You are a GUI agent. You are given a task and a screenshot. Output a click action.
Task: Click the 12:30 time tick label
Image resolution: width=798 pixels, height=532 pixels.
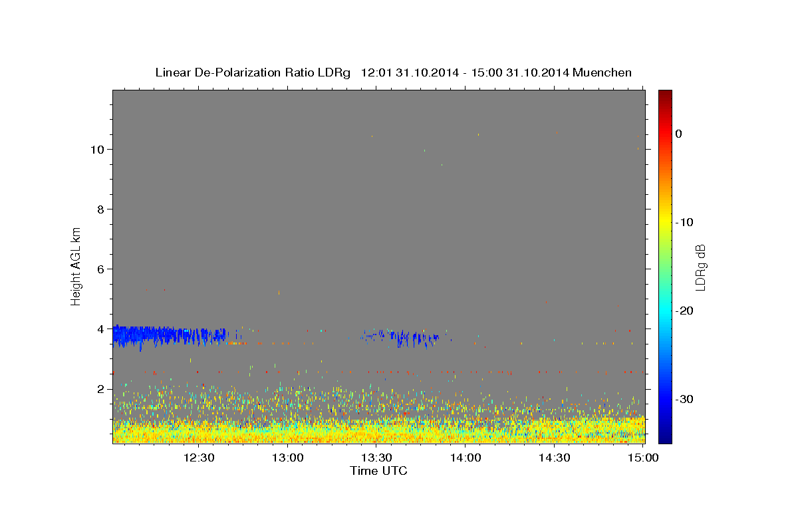tap(199, 458)
